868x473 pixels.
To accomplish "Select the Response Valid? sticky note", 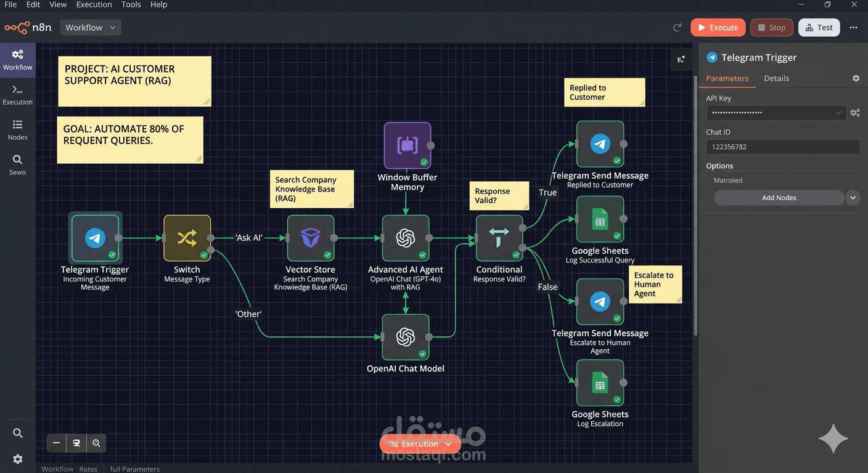I will [x=499, y=196].
